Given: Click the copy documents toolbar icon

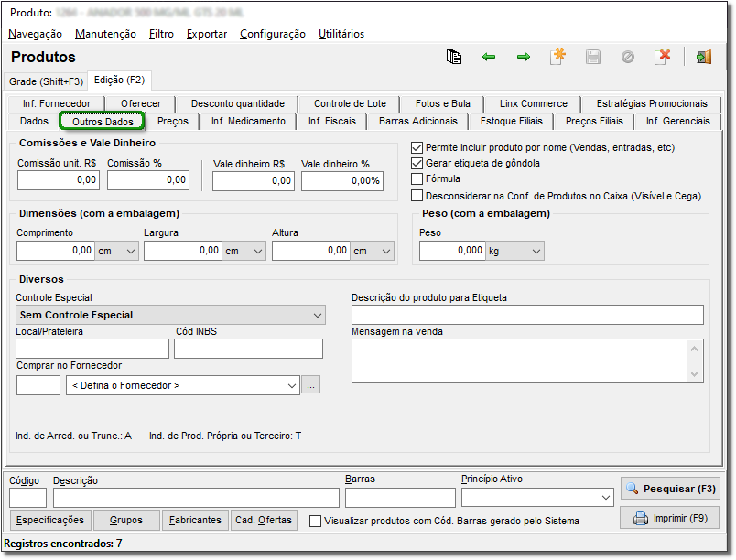Looking at the screenshot, I should click(x=454, y=57).
